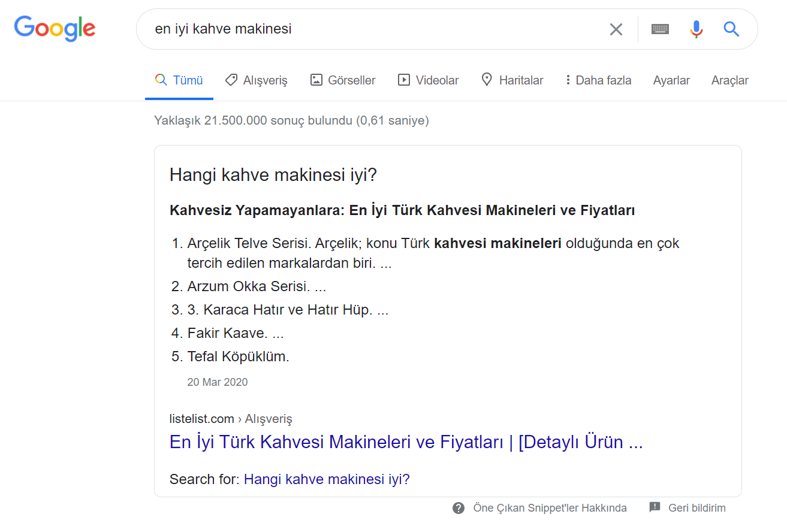Open the Videolar tab
787x532 pixels.
(429, 80)
